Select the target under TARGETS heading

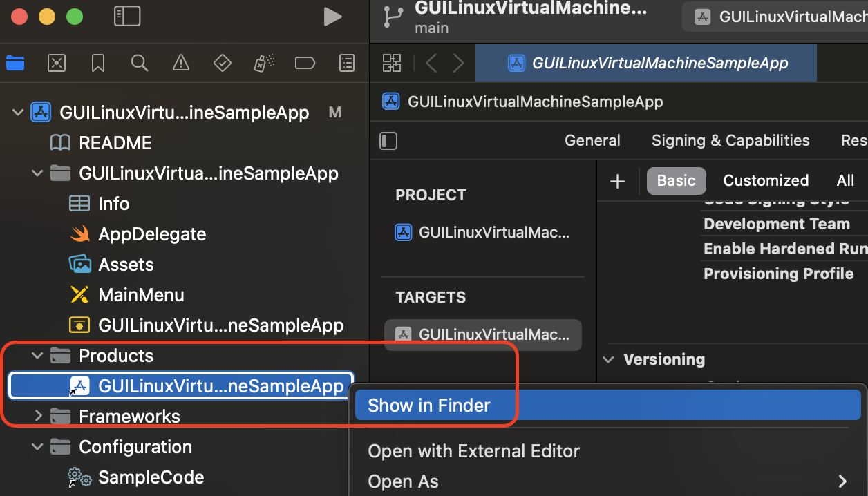point(482,335)
